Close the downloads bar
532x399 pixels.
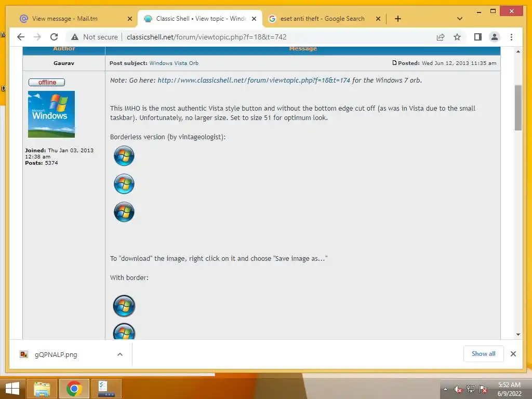pyautogui.click(x=513, y=354)
